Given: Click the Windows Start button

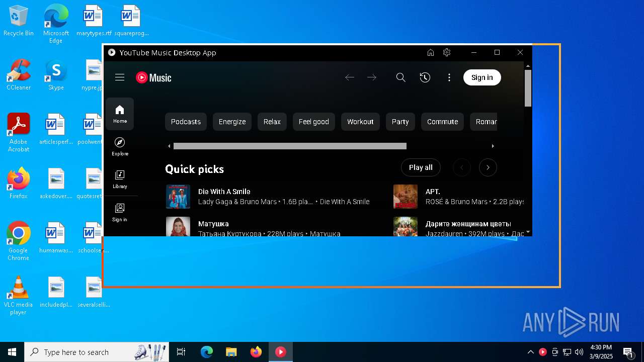Looking at the screenshot, I should [x=12, y=352].
